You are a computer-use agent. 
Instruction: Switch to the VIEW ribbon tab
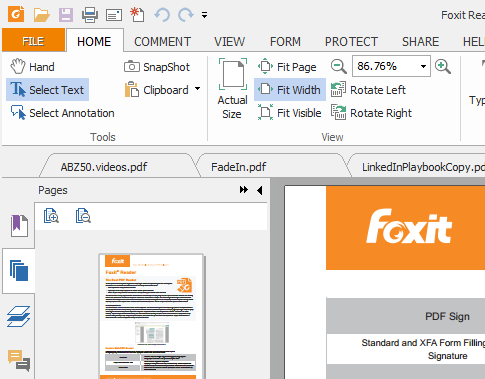tap(229, 42)
